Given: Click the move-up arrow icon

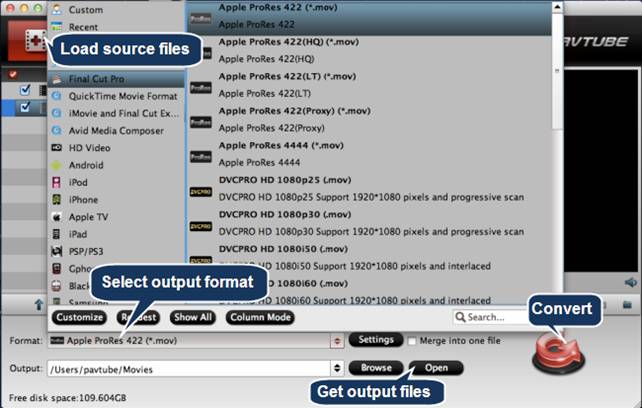Looking at the screenshot, I should (38, 304).
